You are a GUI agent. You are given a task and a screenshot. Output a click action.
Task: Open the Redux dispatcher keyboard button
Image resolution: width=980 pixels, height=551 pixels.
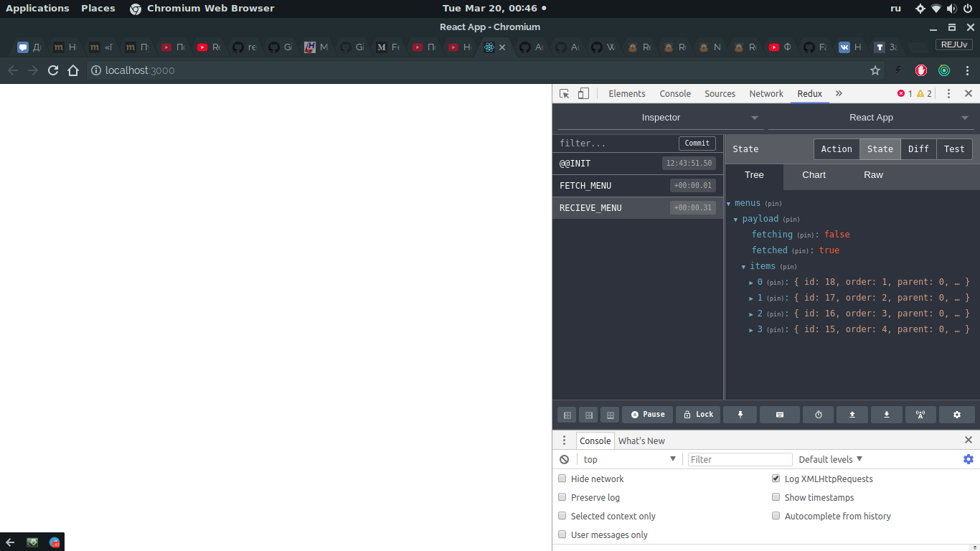[x=779, y=415]
